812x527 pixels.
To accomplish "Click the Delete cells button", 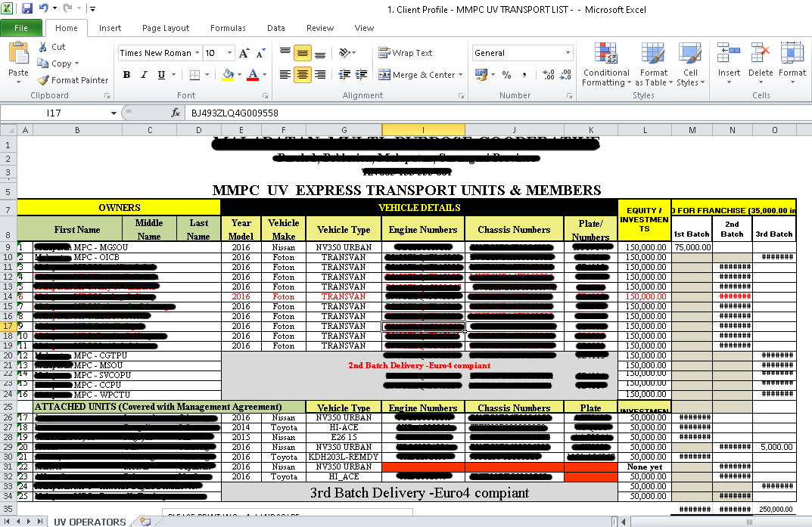I will click(x=761, y=64).
